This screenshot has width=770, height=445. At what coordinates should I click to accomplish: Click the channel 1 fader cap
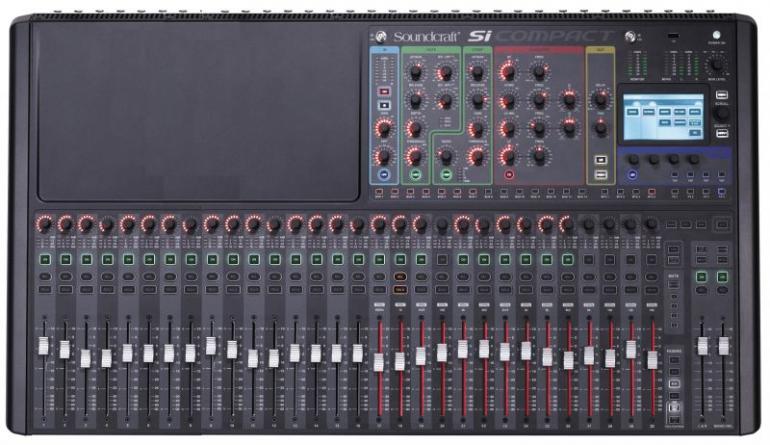(44, 346)
